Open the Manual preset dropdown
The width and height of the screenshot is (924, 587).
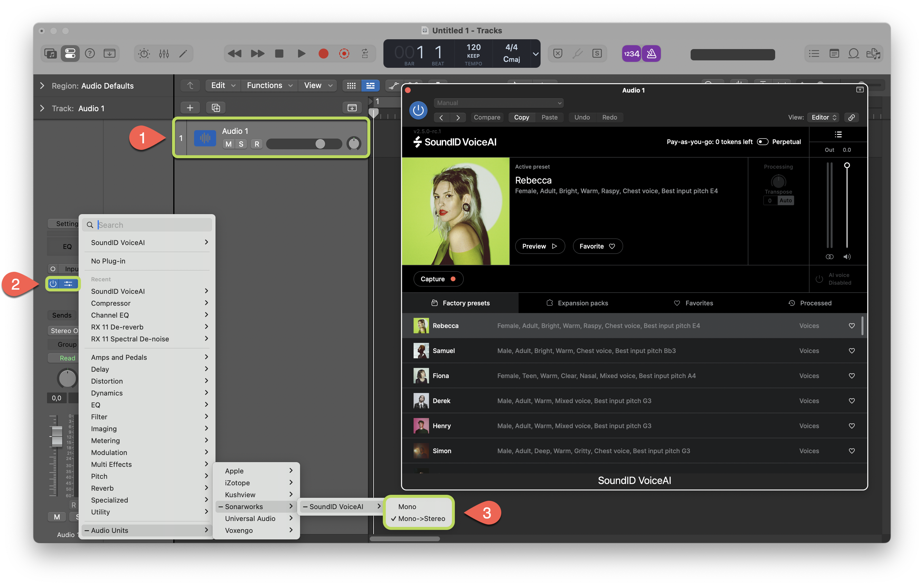498,103
